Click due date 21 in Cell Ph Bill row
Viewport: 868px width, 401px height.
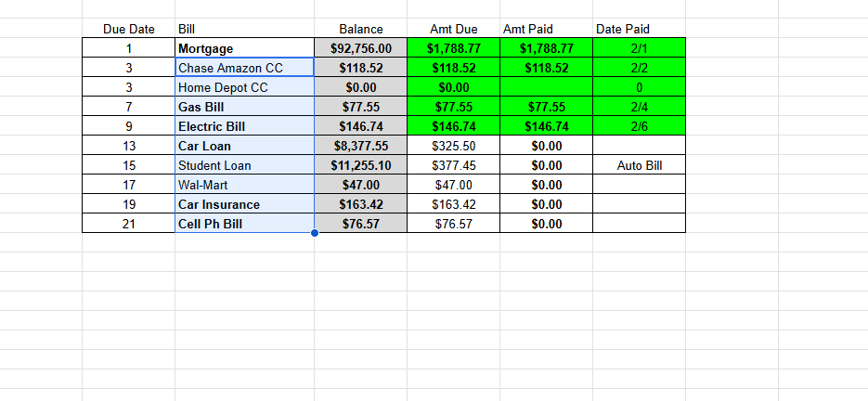(129, 224)
